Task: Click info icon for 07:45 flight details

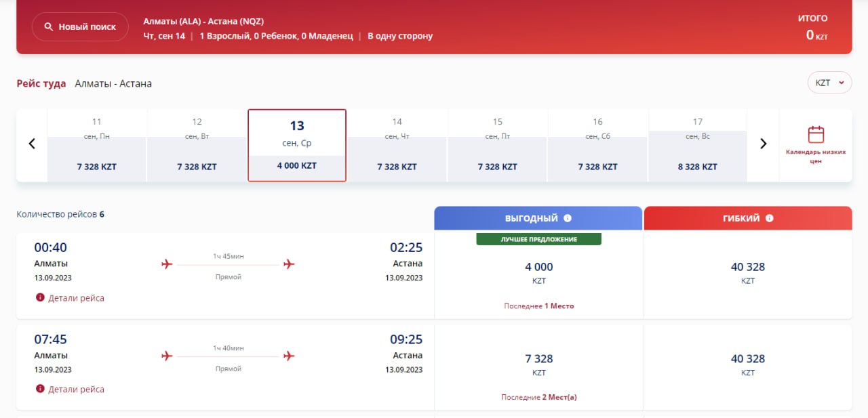Action: click(x=40, y=389)
